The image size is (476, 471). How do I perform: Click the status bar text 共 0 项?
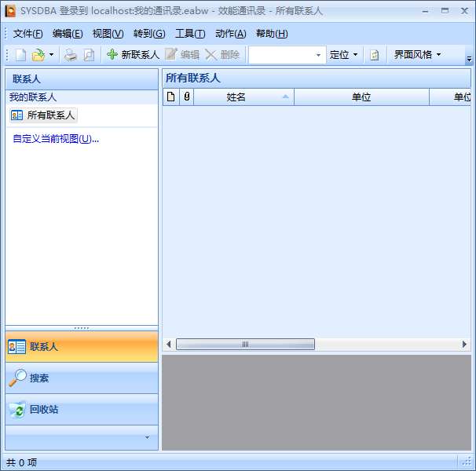[x=21, y=463]
